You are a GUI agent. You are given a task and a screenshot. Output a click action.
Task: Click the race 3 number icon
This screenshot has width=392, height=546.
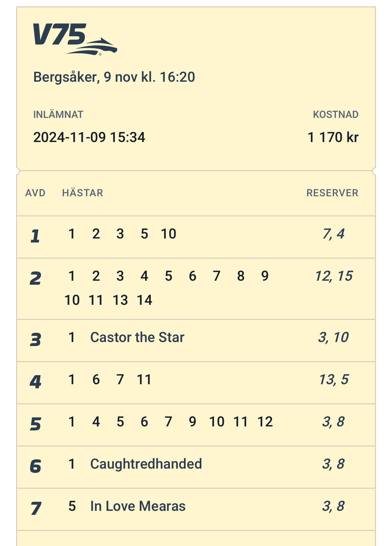pos(35,340)
